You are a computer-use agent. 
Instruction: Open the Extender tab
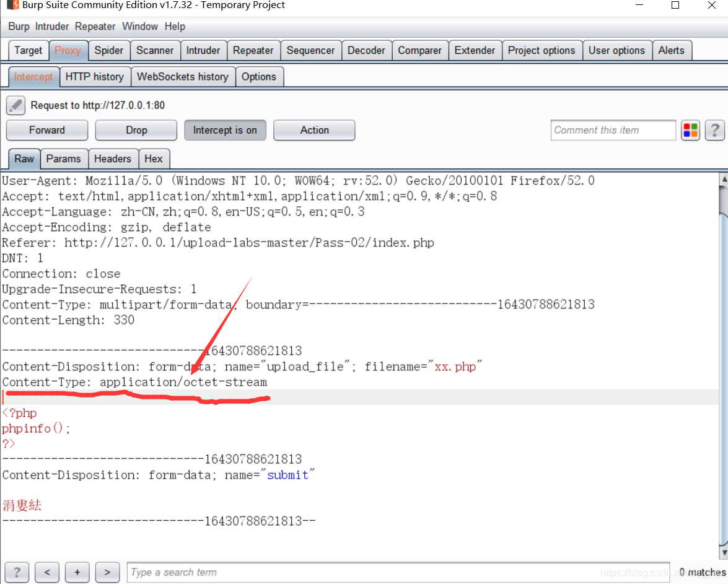tap(475, 50)
